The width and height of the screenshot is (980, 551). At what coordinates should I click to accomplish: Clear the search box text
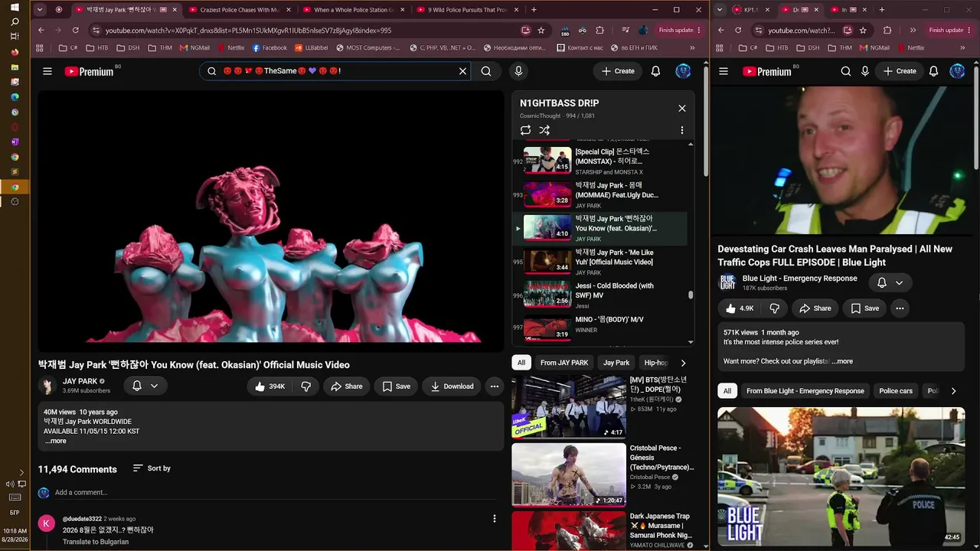click(462, 71)
